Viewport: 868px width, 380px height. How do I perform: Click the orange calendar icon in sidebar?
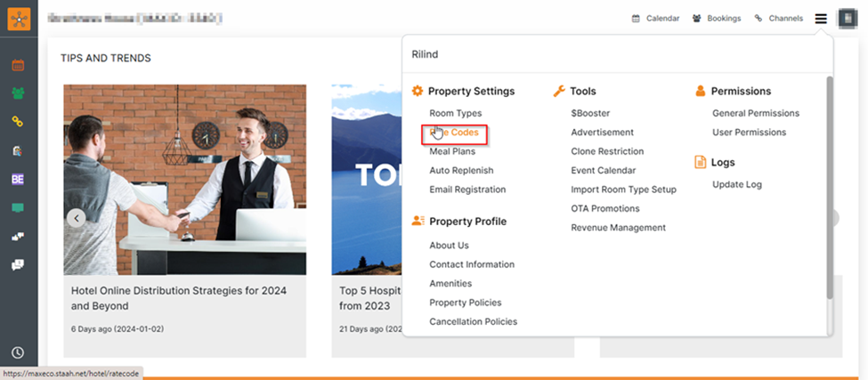click(18, 65)
